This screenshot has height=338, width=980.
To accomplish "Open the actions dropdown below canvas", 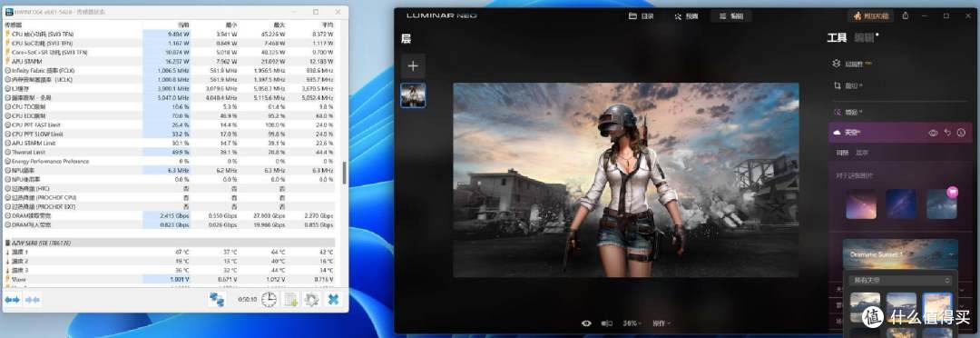I will (x=661, y=323).
